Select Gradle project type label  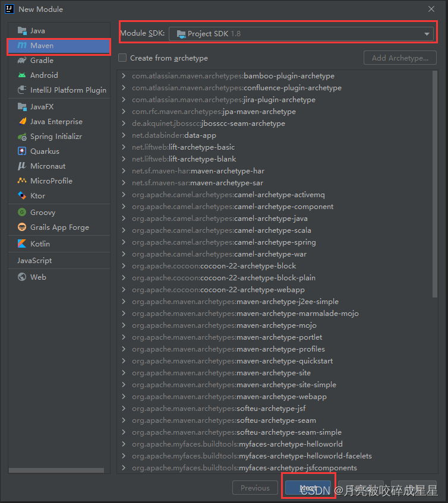pos(42,61)
